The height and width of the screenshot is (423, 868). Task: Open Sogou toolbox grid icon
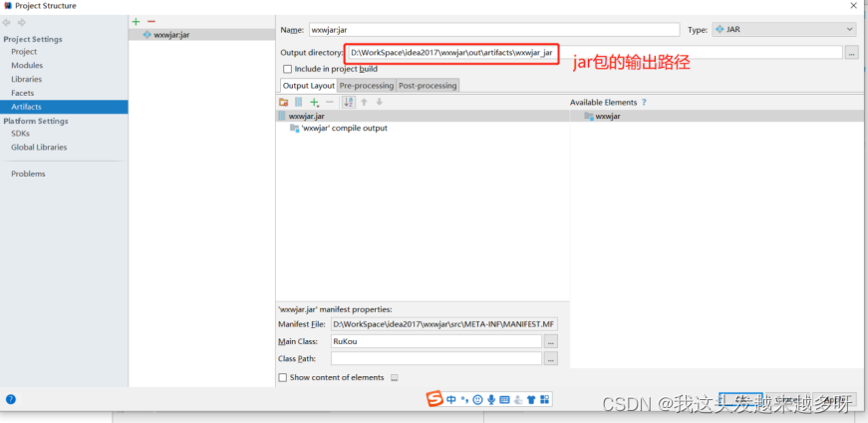click(x=544, y=399)
